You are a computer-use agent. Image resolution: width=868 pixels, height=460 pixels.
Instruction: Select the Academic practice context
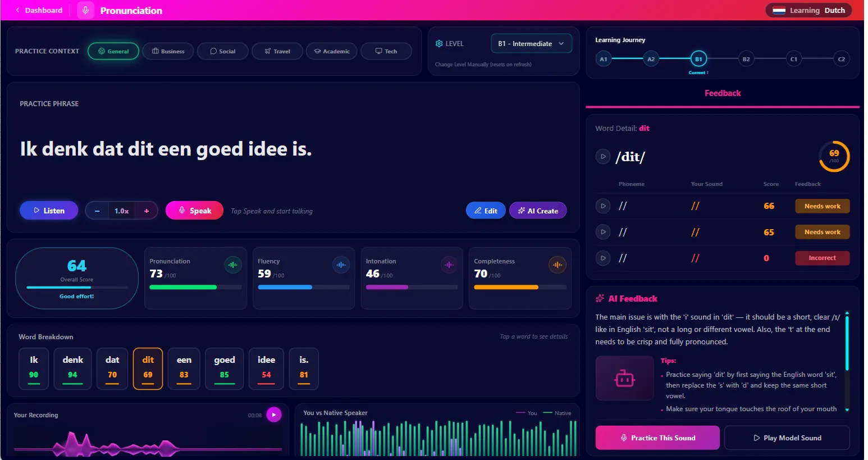332,51
